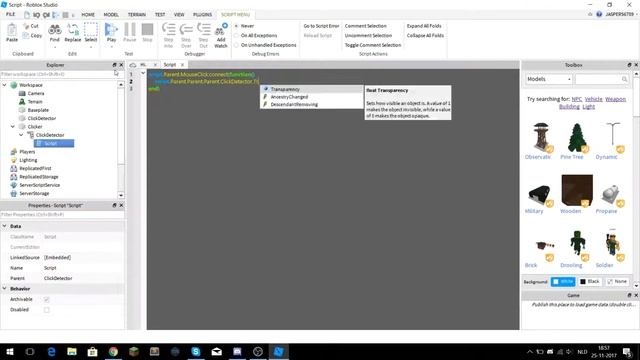Screen dimensions: 640x360
Task: Open the FILE menu
Action: [11, 14]
